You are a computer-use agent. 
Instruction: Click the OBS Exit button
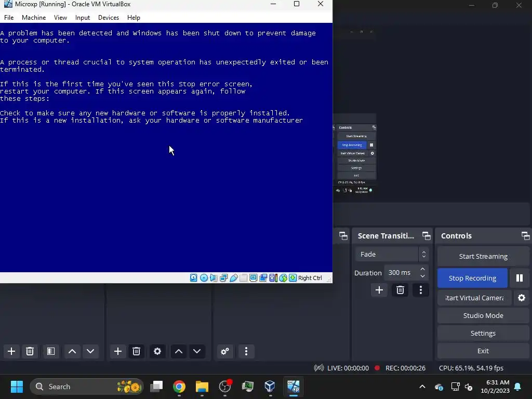point(483,351)
